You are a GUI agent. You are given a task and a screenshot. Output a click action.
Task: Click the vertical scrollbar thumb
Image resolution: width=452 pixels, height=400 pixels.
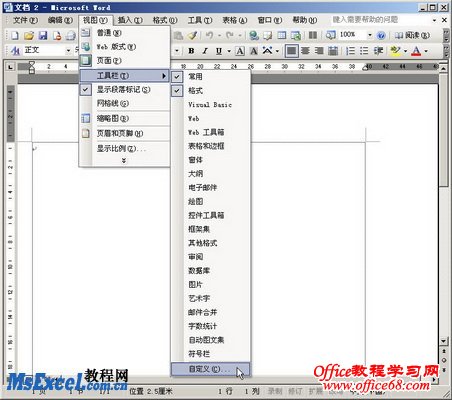(443, 130)
